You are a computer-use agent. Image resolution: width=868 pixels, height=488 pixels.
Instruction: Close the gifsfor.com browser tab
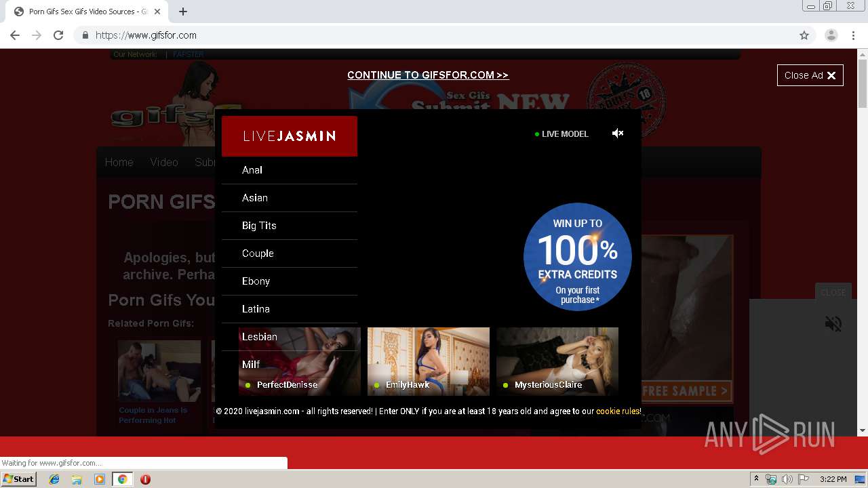click(x=157, y=12)
